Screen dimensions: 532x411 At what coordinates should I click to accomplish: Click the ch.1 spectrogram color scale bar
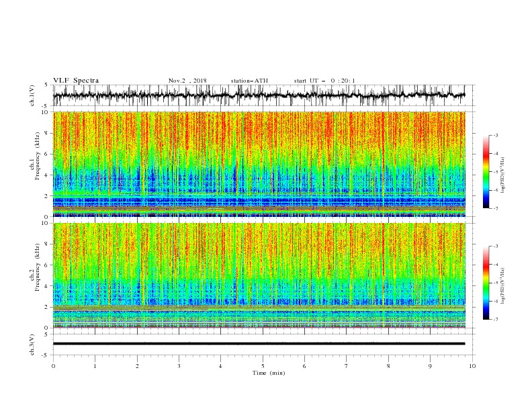486,172
